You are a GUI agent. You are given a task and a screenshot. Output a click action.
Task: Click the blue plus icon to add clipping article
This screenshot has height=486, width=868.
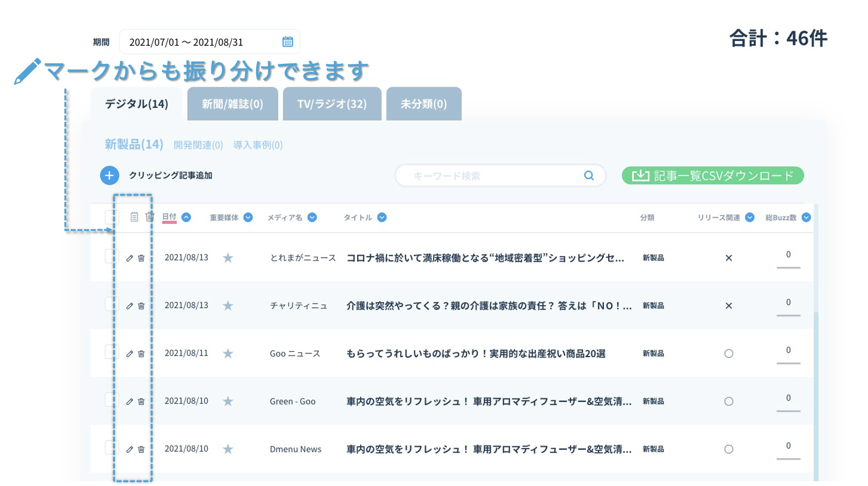coord(109,175)
